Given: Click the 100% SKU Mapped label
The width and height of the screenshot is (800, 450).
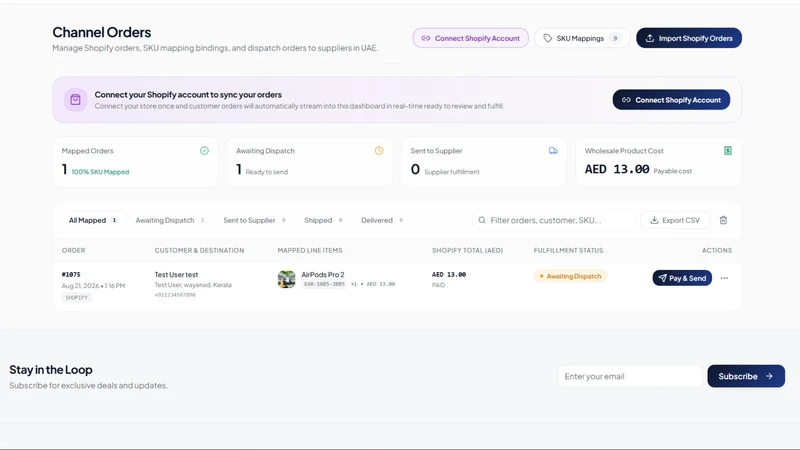Looking at the screenshot, I should click(x=100, y=172).
